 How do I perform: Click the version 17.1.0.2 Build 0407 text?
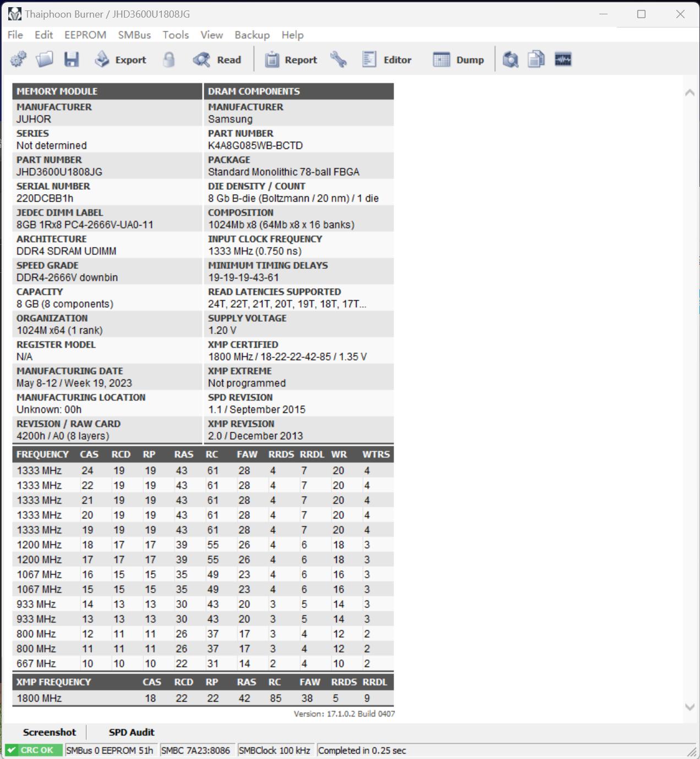point(344,713)
